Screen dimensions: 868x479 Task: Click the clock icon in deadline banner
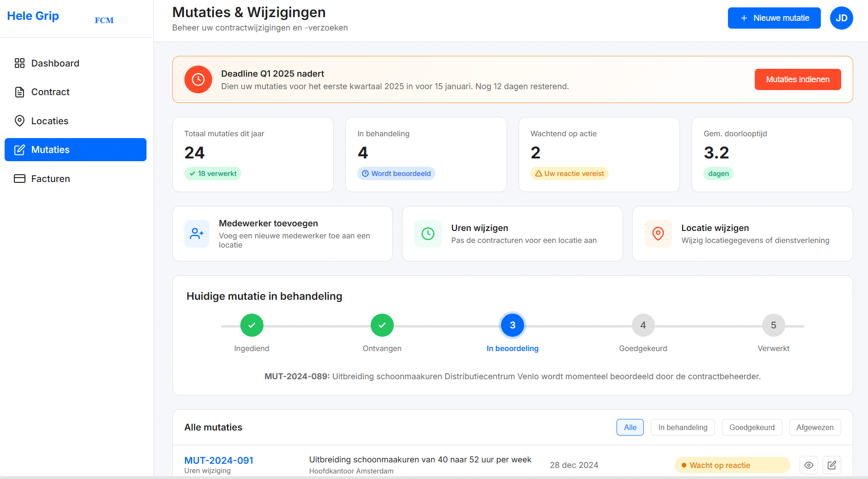tap(198, 79)
